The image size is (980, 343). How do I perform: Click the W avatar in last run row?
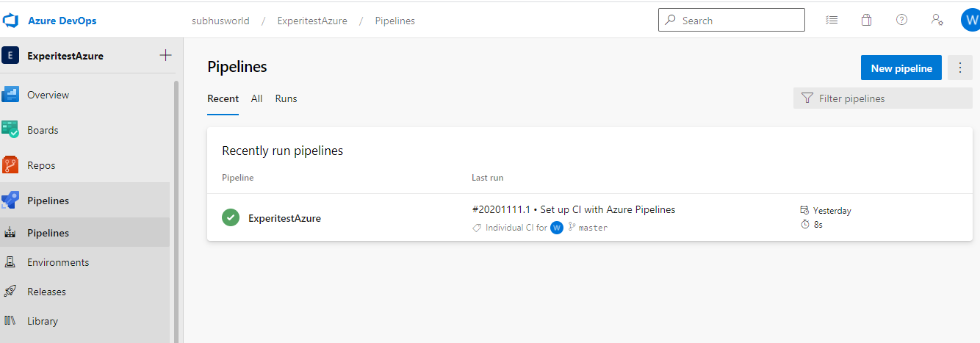[x=557, y=228]
